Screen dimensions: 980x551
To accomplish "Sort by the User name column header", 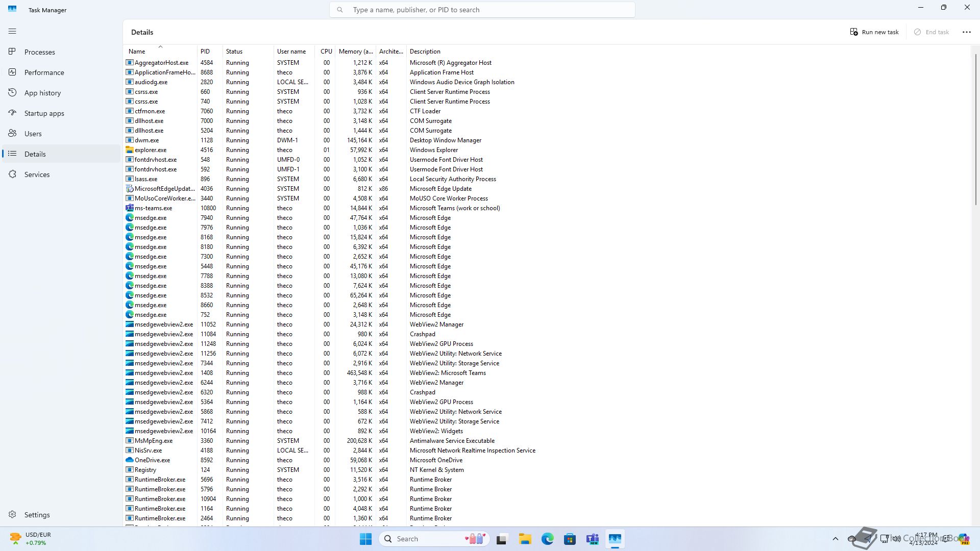I will pyautogui.click(x=295, y=51).
